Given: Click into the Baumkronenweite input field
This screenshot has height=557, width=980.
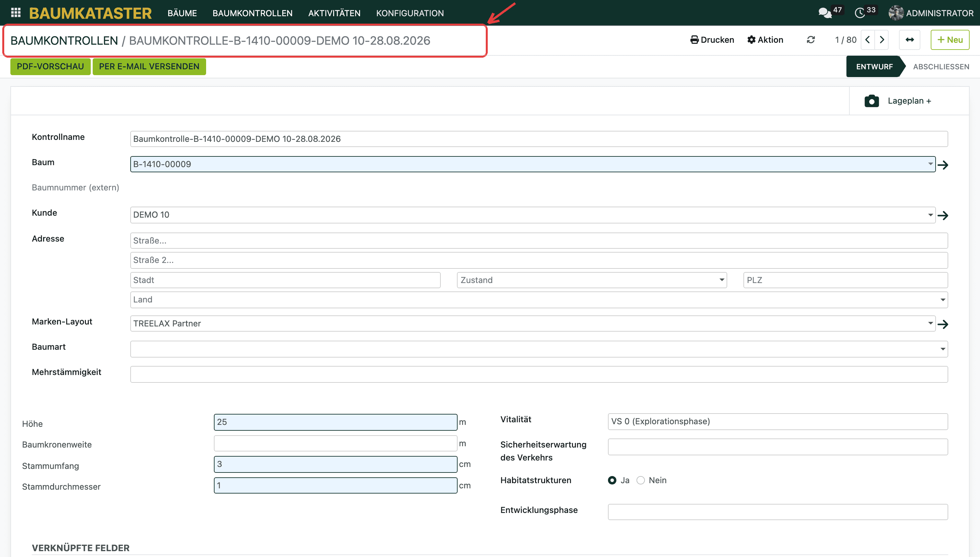Looking at the screenshot, I should [336, 443].
